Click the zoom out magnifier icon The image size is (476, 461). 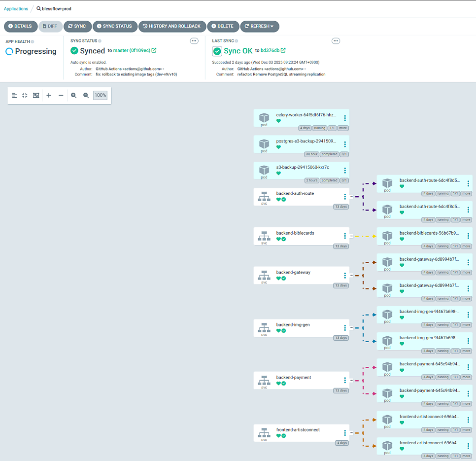coord(86,95)
